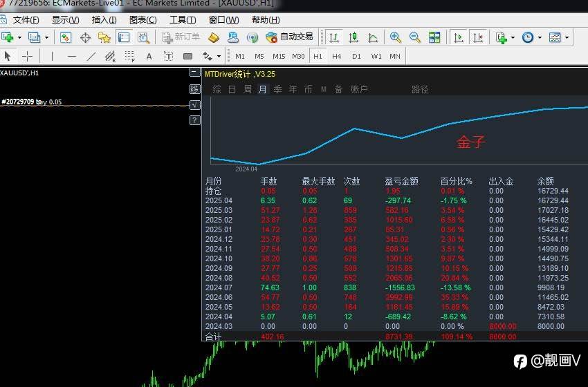
Task: Switch to bar chart icon
Action: pyautogui.click(x=333, y=37)
